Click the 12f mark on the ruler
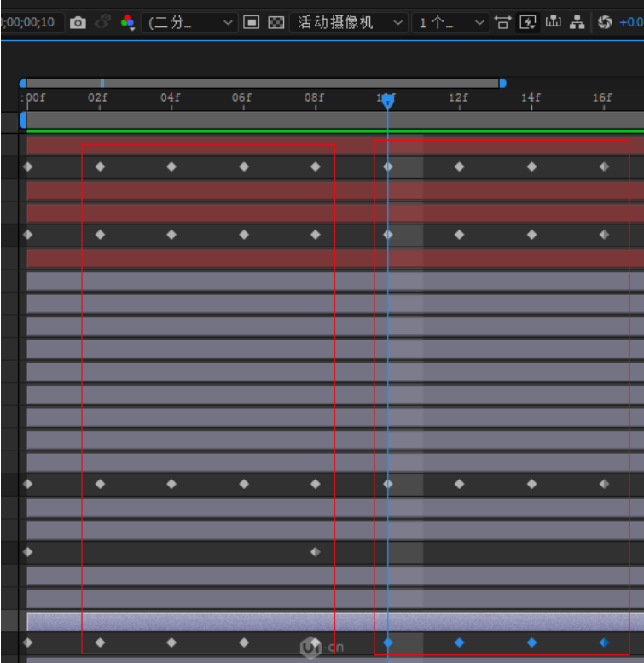 [x=459, y=97]
